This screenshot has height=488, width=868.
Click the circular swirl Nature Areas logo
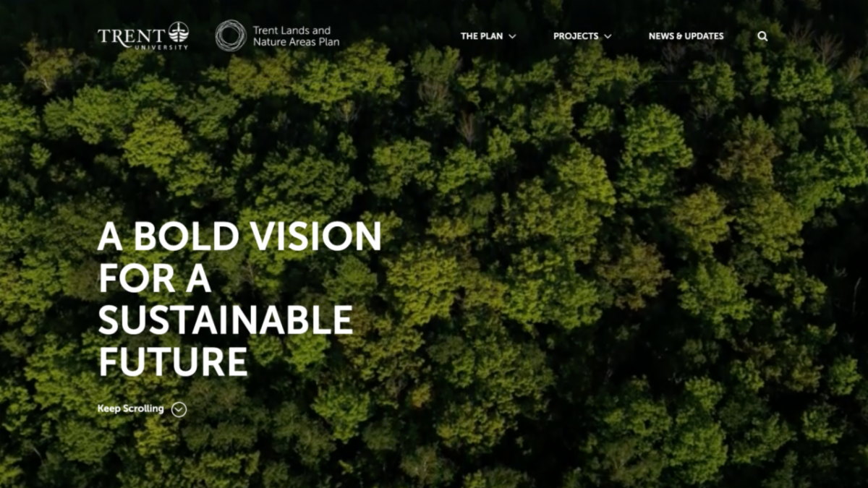click(x=231, y=35)
